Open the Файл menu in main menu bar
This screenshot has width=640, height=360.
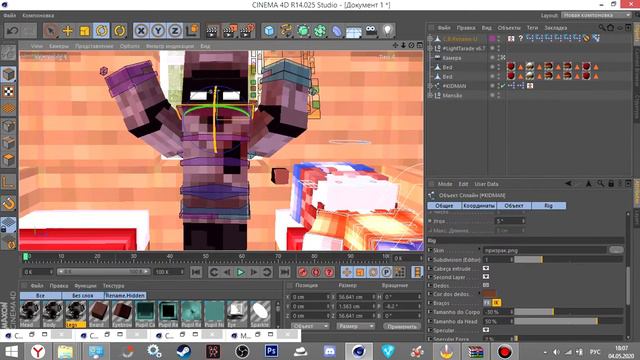coord(9,16)
